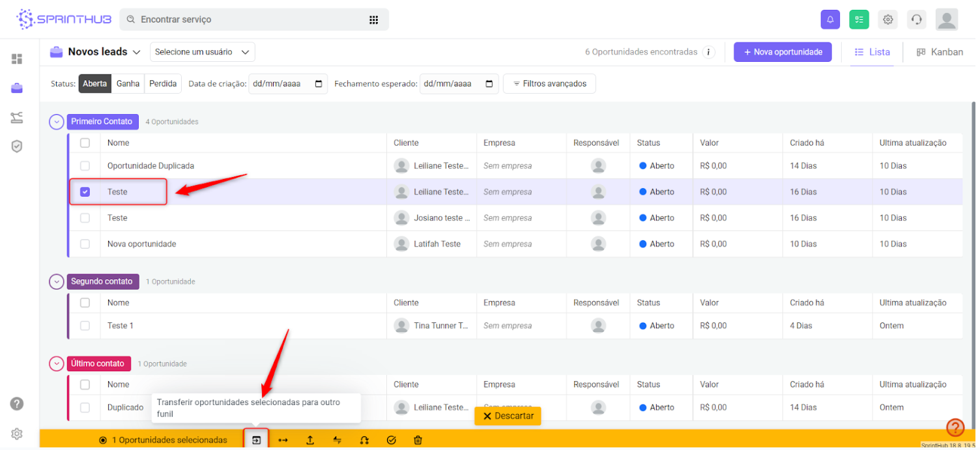Select the Ganha status filter

(x=128, y=84)
